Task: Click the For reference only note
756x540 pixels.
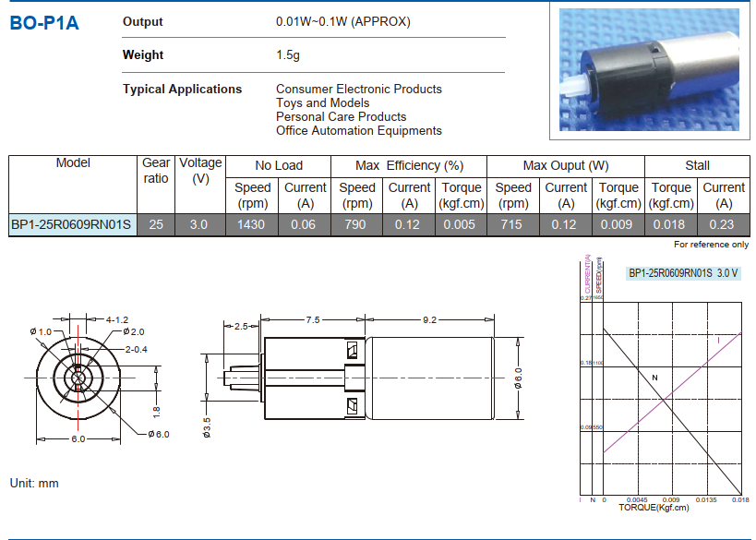Action: pos(711,245)
